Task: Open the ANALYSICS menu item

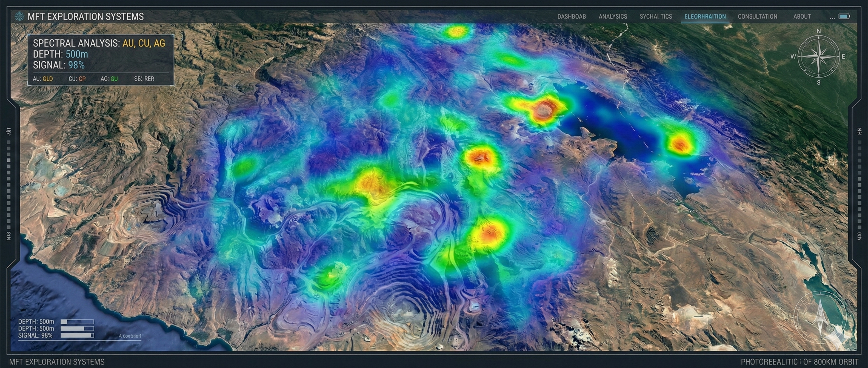Action: pos(613,16)
